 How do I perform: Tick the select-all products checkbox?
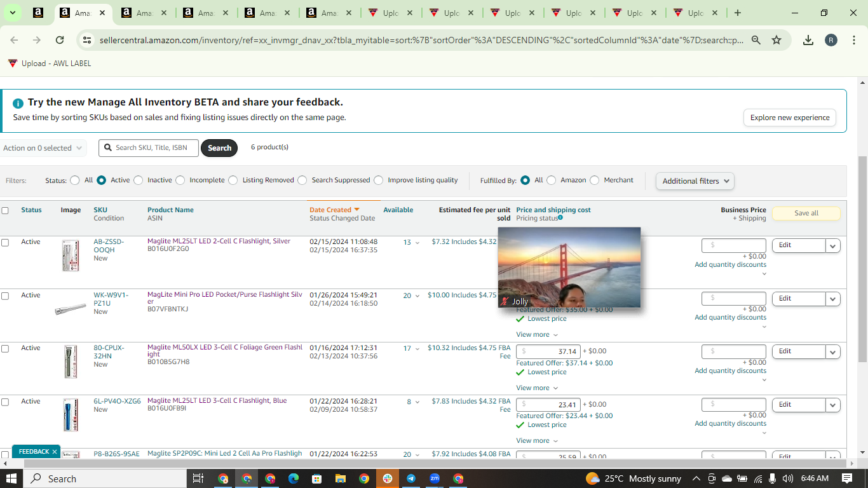tap(5, 210)
